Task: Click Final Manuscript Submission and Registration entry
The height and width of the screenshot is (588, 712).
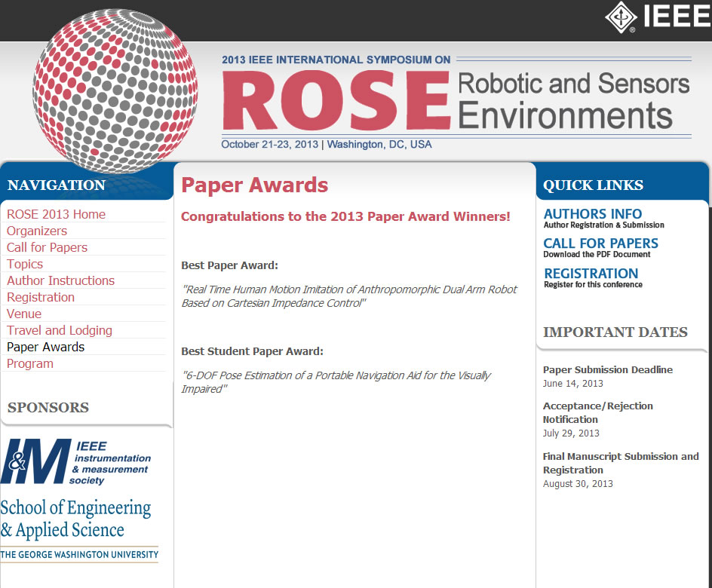Action: (x=621, y=463)
